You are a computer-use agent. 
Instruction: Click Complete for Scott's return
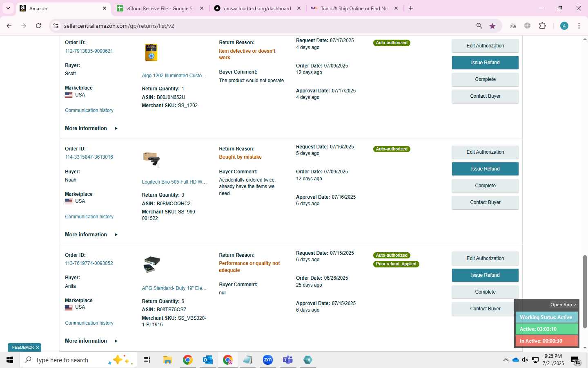[x=485, y=79]
